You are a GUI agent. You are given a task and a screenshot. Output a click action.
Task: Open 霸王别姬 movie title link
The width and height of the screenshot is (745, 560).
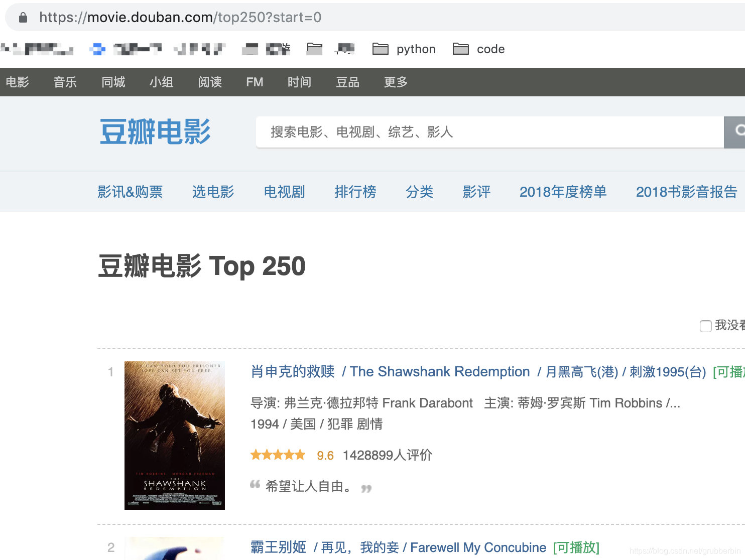(x=279, y=547)
